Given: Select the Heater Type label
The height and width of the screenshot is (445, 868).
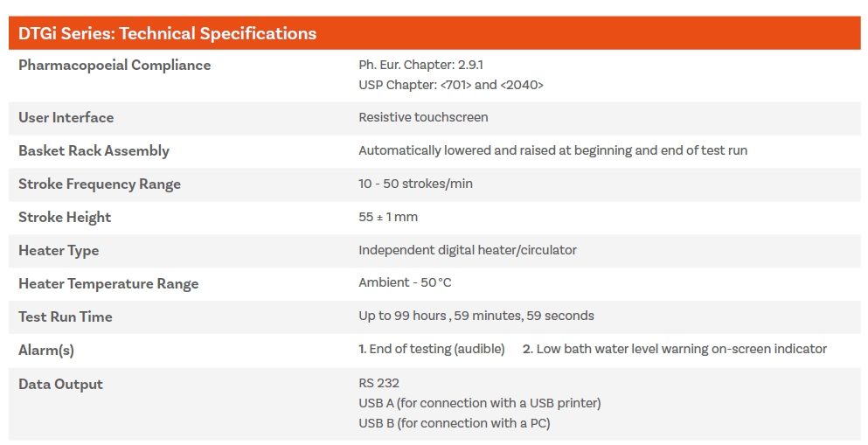Looking at the screenshot, I should click(x=59, y=251).
